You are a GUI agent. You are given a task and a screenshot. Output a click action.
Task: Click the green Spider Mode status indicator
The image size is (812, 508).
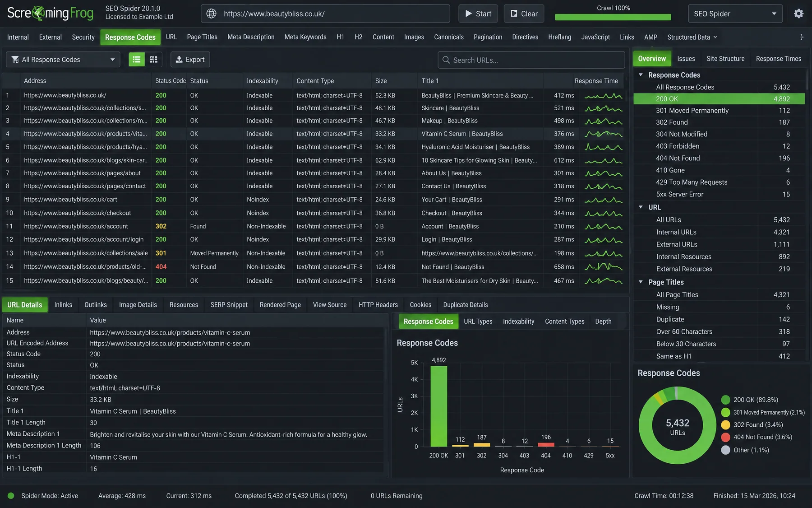coord(11,496)
